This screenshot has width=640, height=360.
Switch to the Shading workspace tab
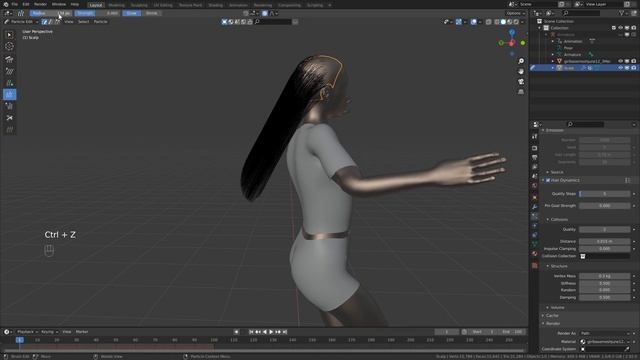point(216,5)
